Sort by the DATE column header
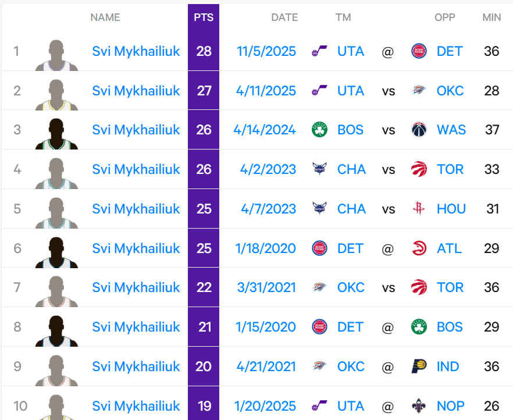513x420 pixels. pyautogui.click(x=284, y=17)
